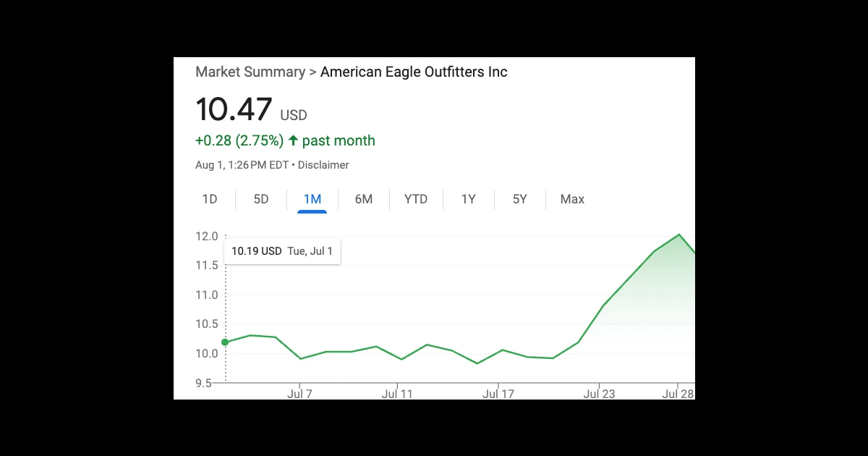Select the 1D time range tab
Viewport: 868px width, 456px height.
[x=210, y=199]
